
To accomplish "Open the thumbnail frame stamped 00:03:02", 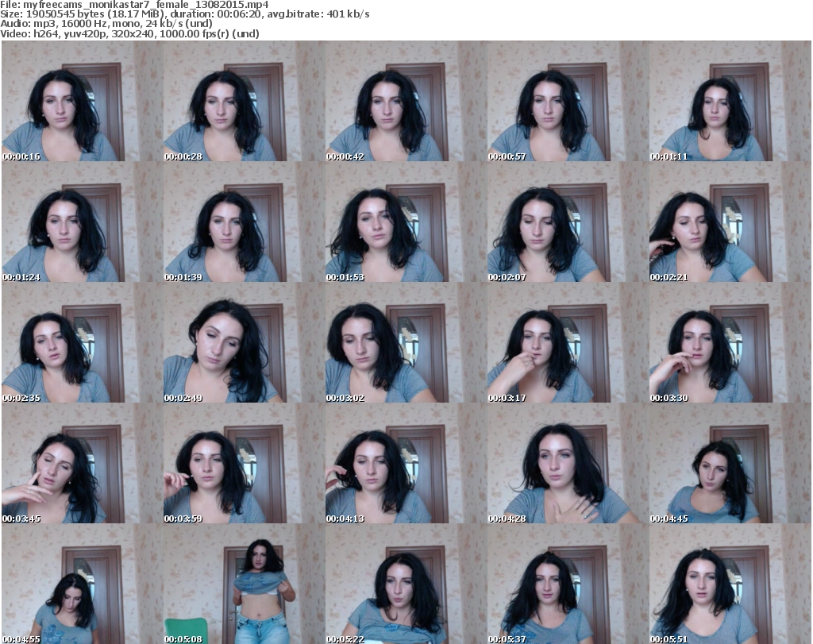I will [406, 343].
